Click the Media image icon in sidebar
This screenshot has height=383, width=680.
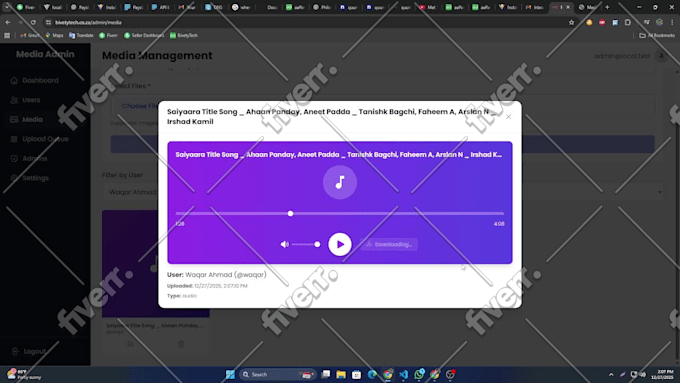(x=14, y=120)
